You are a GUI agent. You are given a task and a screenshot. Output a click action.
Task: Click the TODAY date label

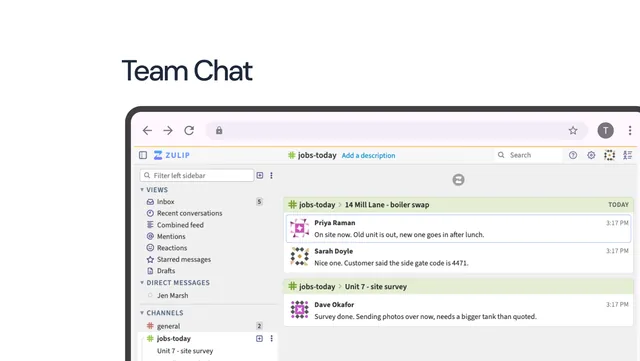[618, 205]
